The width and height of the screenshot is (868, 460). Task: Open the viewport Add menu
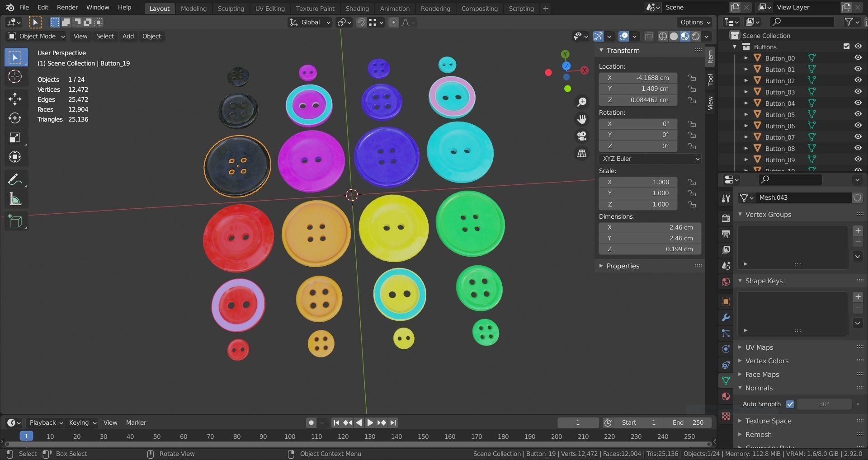tap(128, 36)
